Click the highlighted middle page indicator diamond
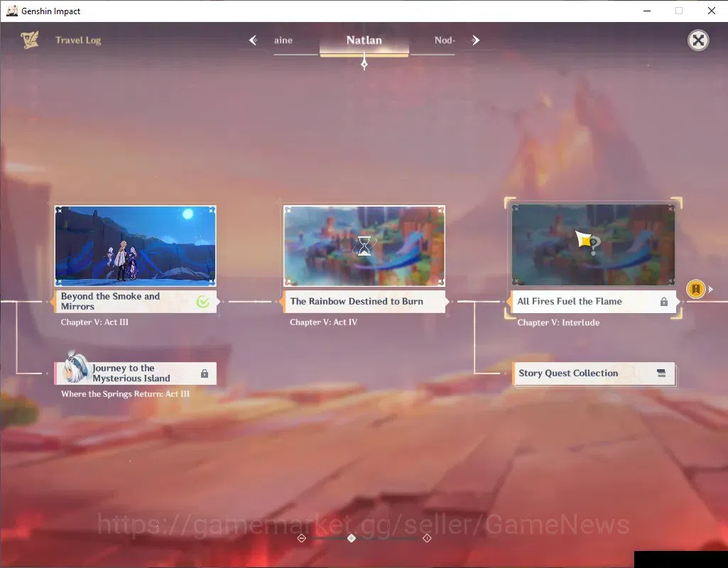Viewport: 728px width, 568px height. tap(352, 538)
